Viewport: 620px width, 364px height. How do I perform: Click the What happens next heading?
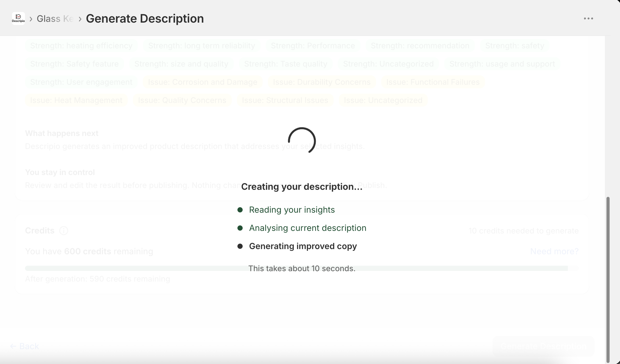(62, 133)
